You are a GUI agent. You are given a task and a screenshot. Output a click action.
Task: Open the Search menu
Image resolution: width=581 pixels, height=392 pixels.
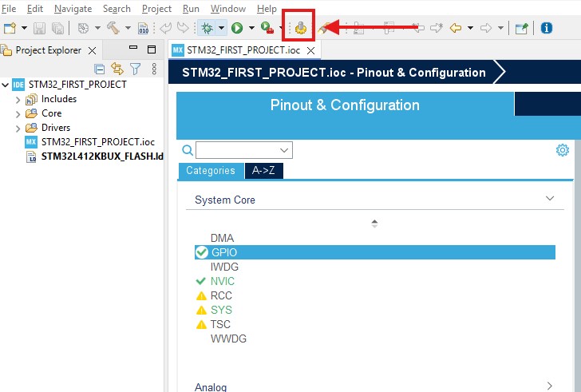117,9
